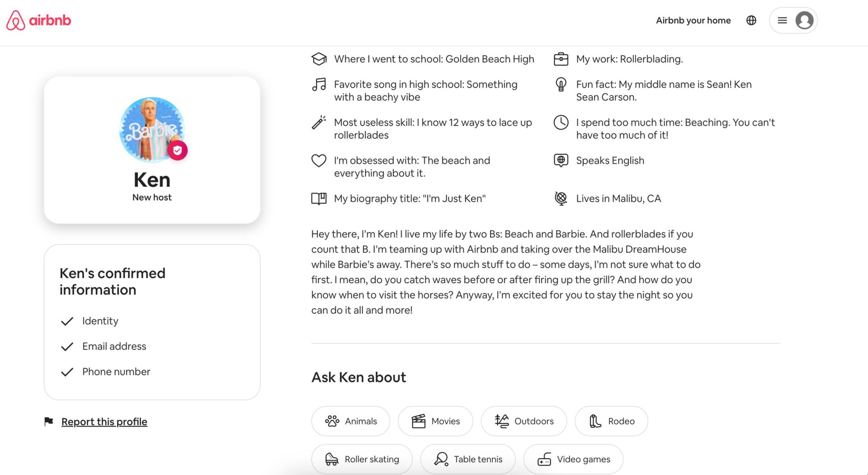Select the Video games chip
868x475 pixels.
click(573, 459)
